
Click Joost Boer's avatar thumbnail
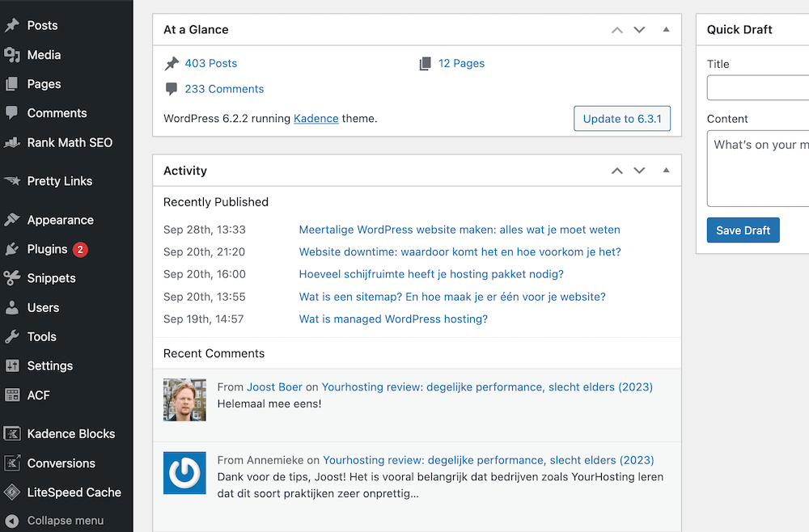184,399
